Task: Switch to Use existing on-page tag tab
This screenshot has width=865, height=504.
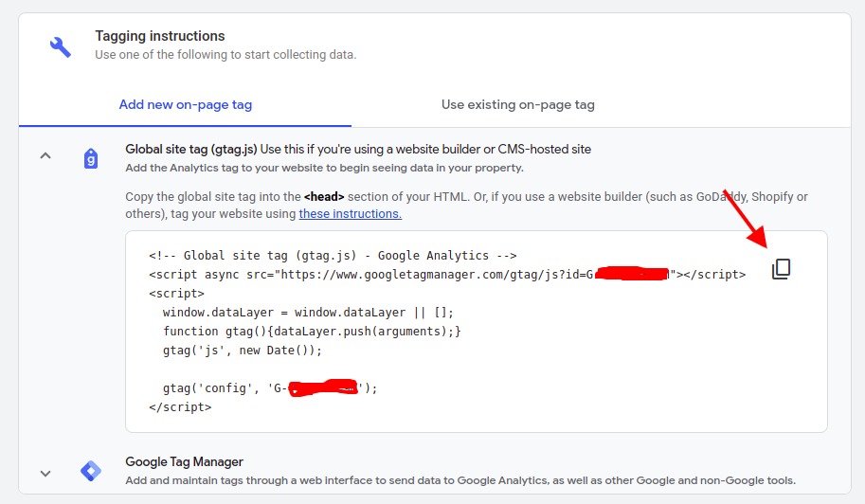Action: coord(518,105)
